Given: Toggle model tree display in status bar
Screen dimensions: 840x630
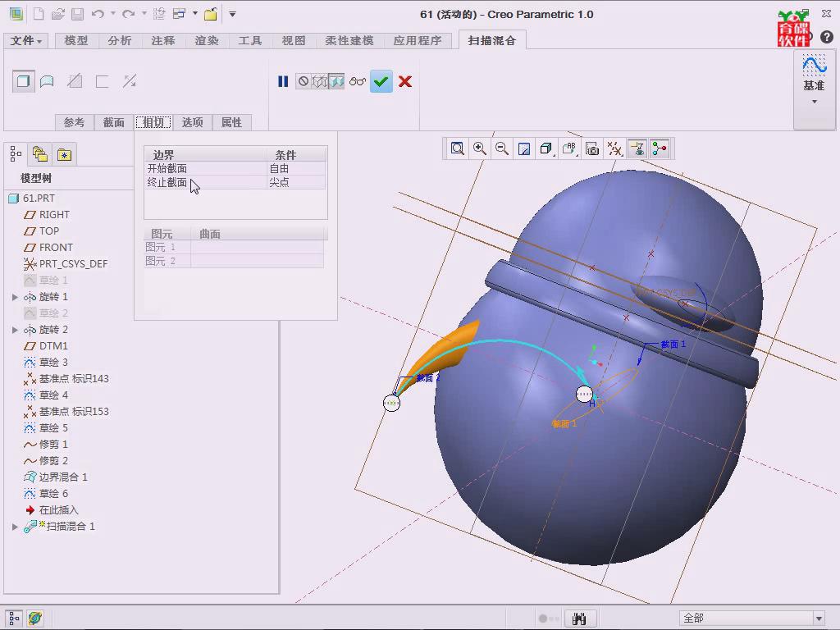Looking at the screenshot, I should click(x=14, y=619).
